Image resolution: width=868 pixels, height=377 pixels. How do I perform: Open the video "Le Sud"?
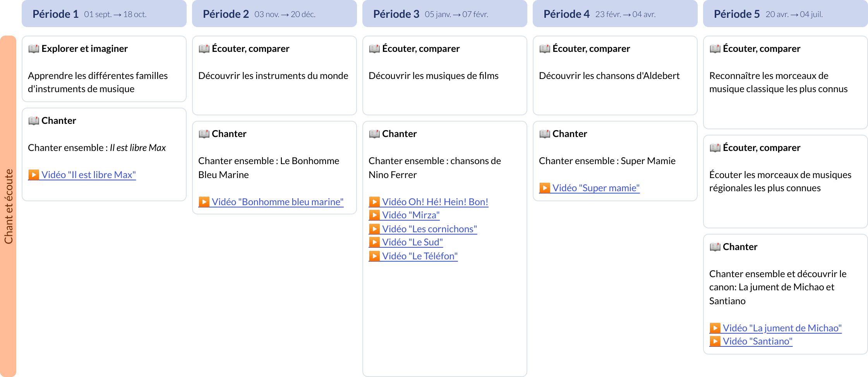point(412,242)
